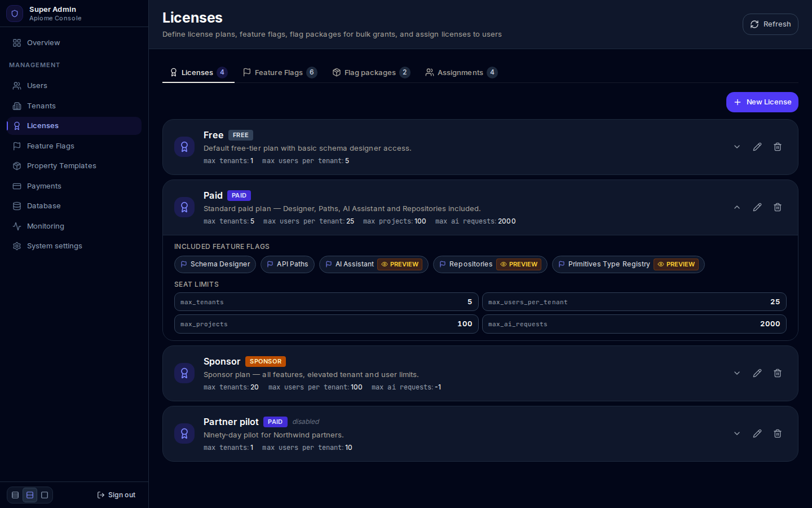The width and height of the screenshot is (812, 508).
Task: Expand the Free license details
Action: click(737, 147)
